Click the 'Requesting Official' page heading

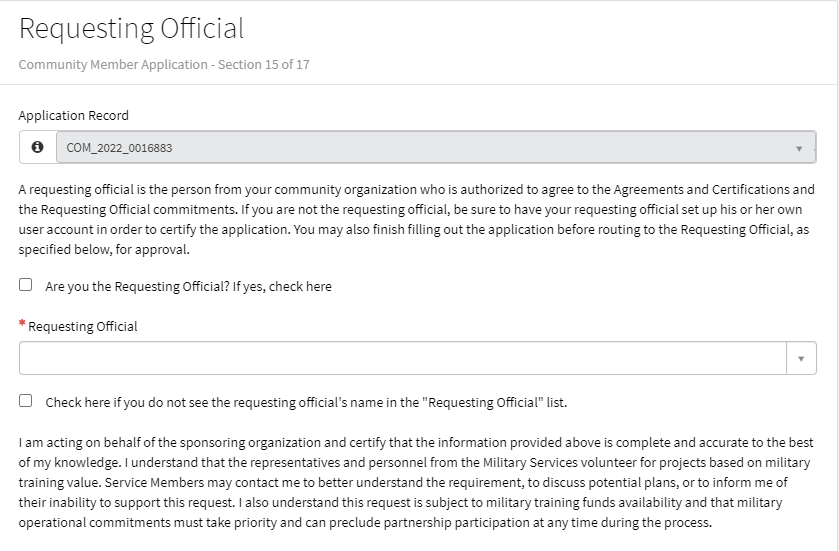[131, 28]
